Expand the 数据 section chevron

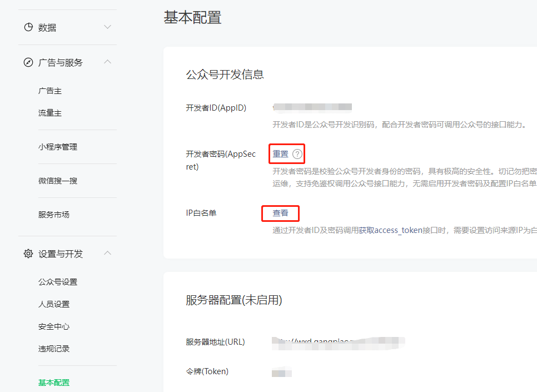coord(107,27)
